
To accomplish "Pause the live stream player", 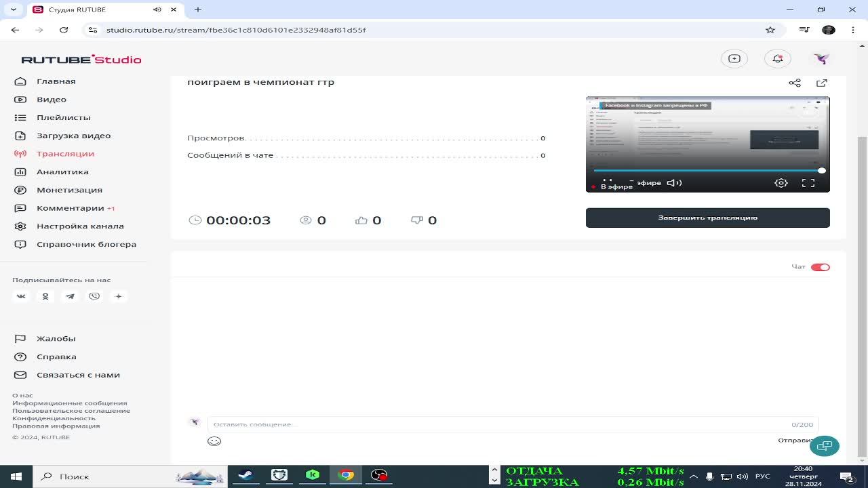I will (x=607, y=182).
